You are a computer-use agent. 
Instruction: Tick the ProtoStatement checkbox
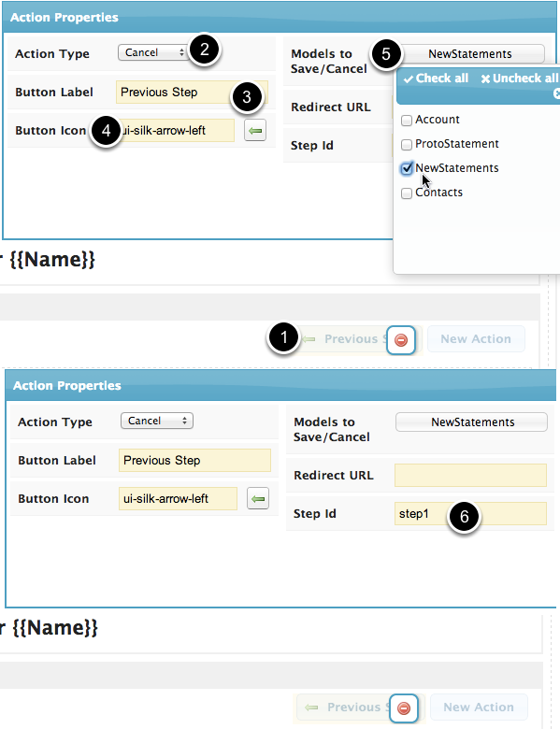407,145
